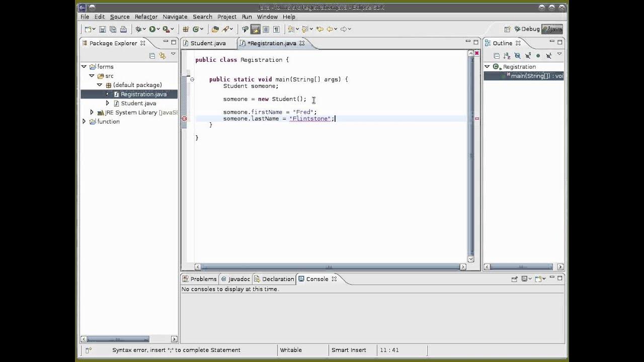Click the Open Perspective icon
644x362 pixels.
click(507, 29)
